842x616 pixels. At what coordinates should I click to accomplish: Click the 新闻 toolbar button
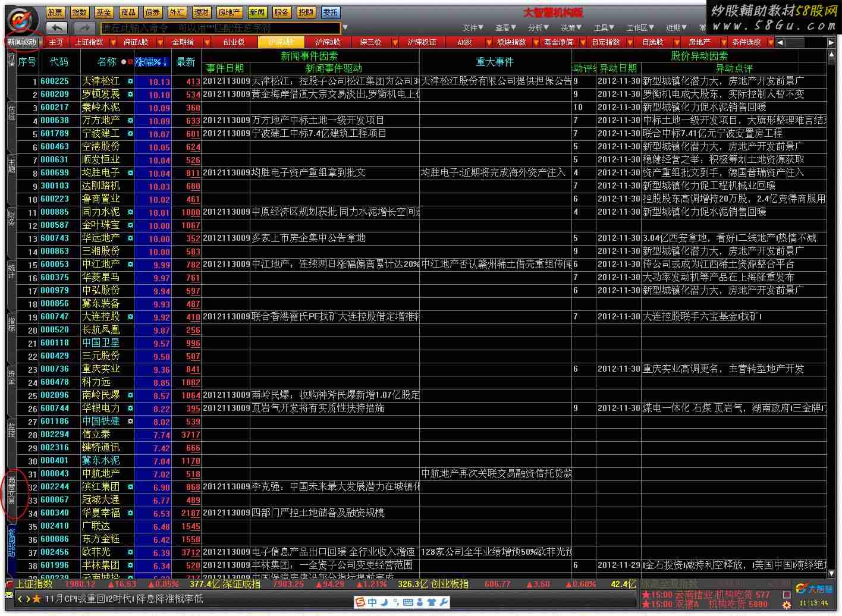point(257,12)
